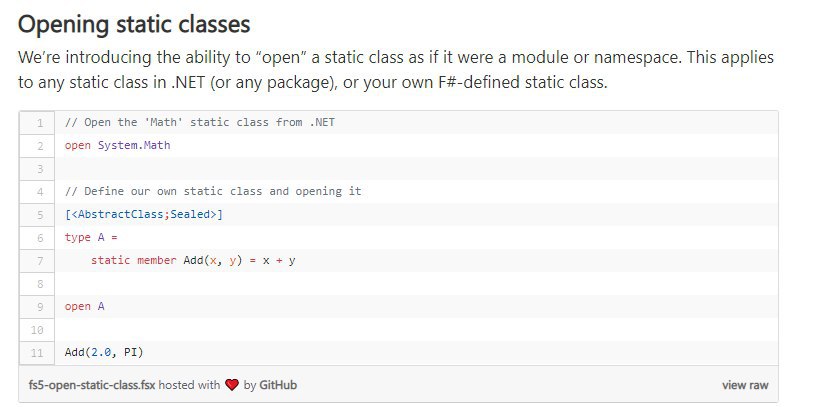This screenshot has height=407, width=816.
Task: Click the GitHub link in gist footer
Action: point(278,385)
